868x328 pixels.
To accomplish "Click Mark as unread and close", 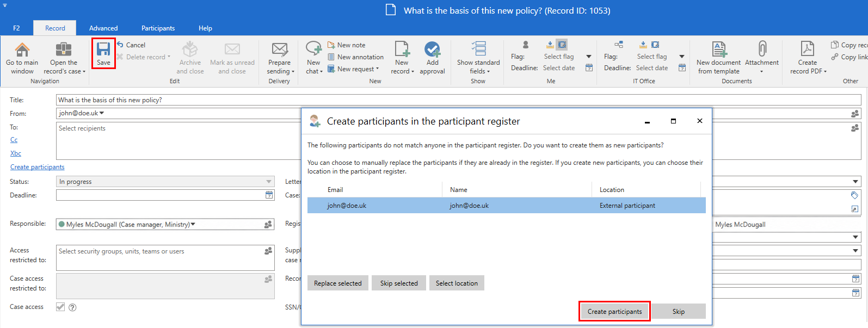I will tap(232, 58).
